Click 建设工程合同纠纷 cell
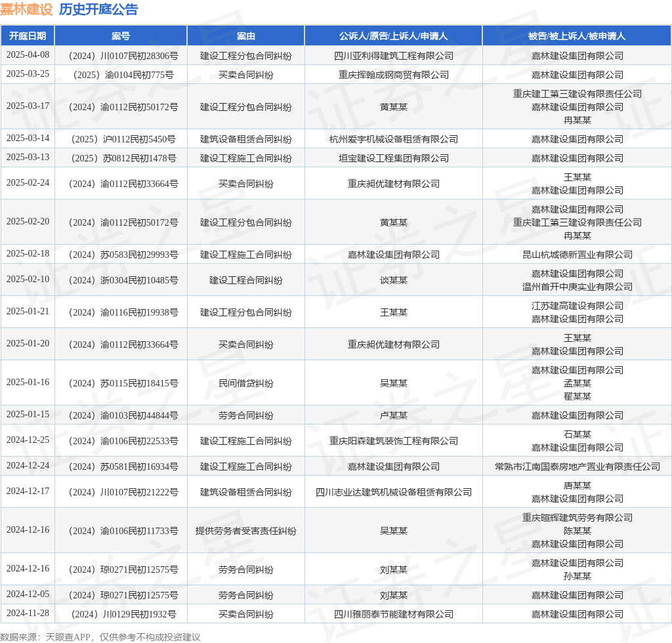 pyautogui.click(x=246, y=281)
